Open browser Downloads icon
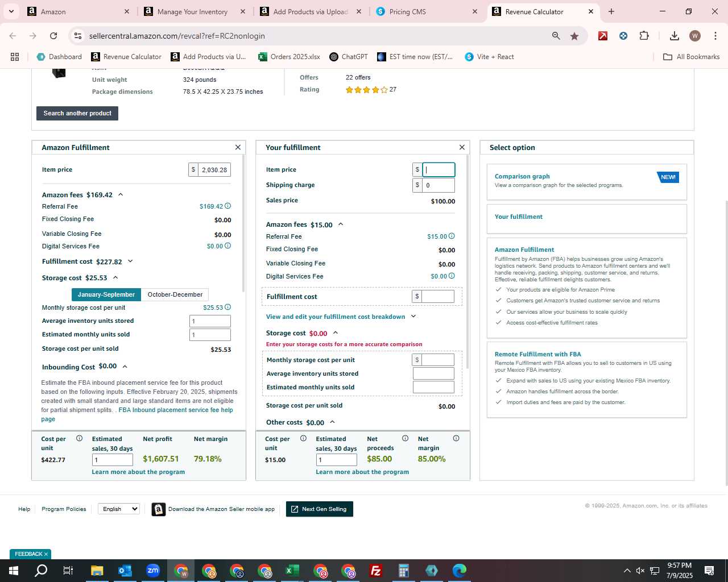 675,36
